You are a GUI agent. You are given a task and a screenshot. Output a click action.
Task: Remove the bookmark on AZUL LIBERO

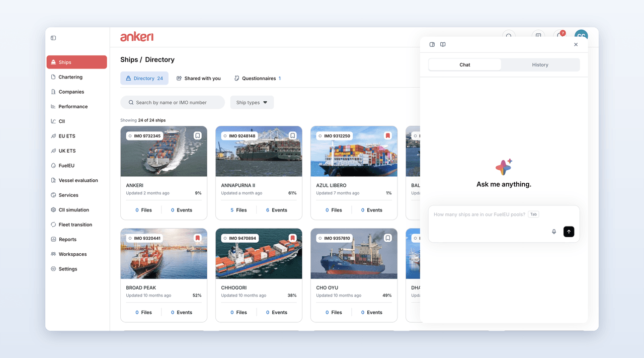tap(388, 135)
